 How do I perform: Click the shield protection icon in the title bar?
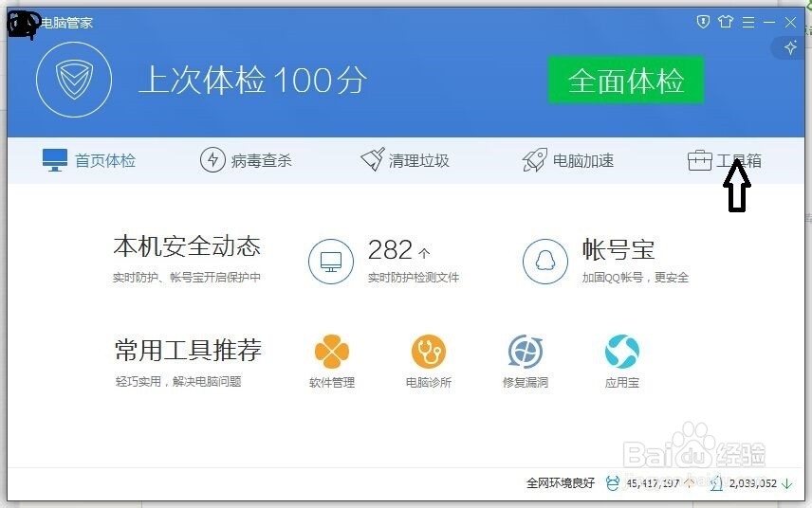pos(703,22)
